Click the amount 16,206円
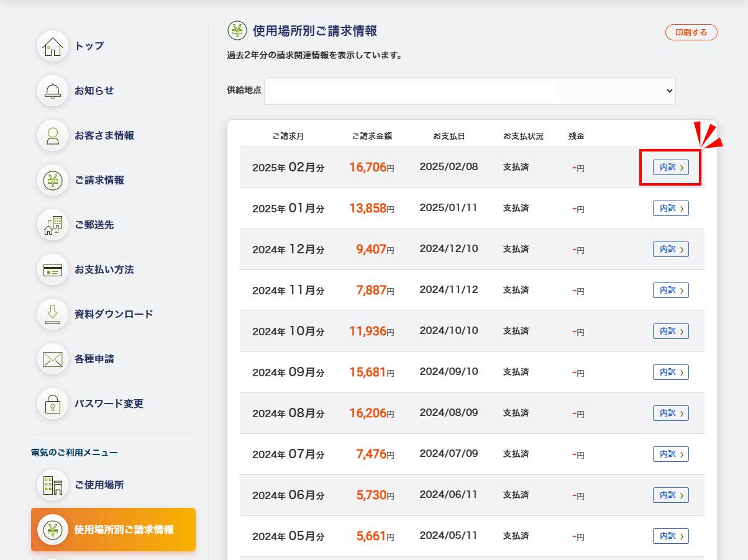Screen dimensions: 748x560 click(372, 413)
